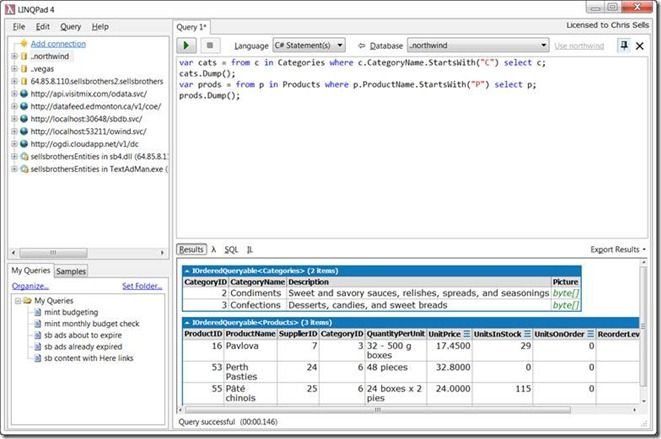Collapse the IOrderedQueryable<Products> results table
The height and width of the screenshot is (439, 661).
(187, 323)
